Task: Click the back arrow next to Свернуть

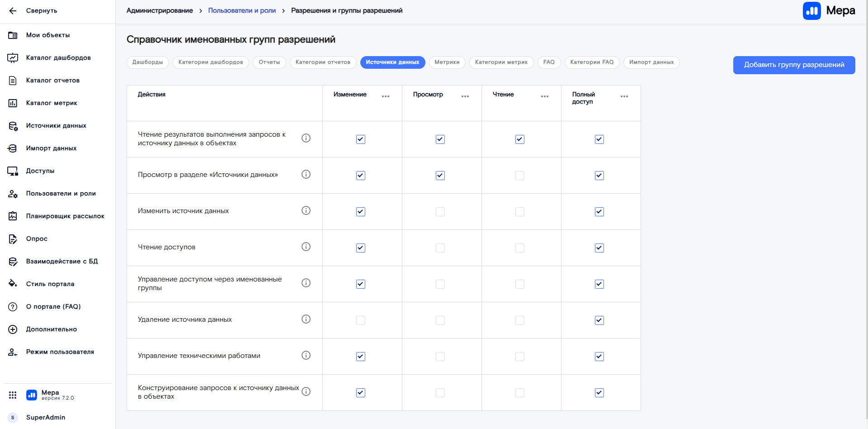Action: (x=13, y=11)
